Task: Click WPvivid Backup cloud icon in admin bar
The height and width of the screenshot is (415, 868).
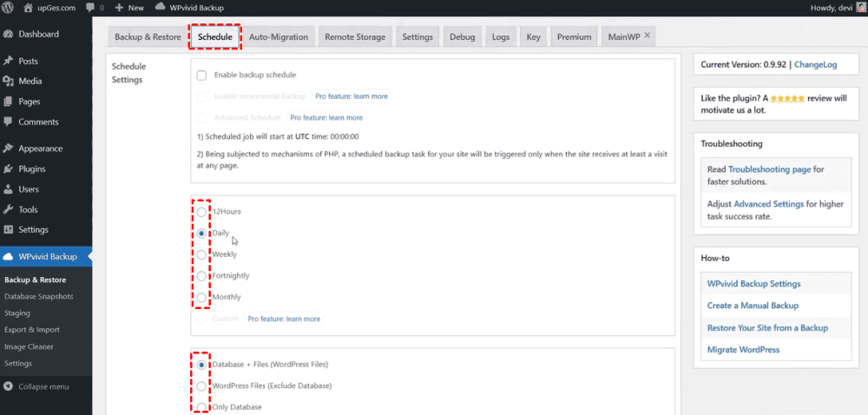Action: click(160, 7)
